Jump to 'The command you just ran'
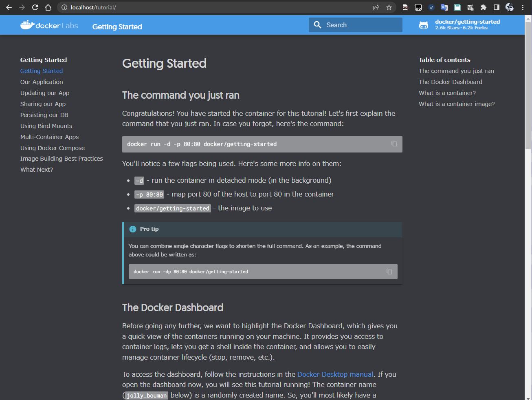Viewport: 532px width, 400px height. click(x=456, y=71)
